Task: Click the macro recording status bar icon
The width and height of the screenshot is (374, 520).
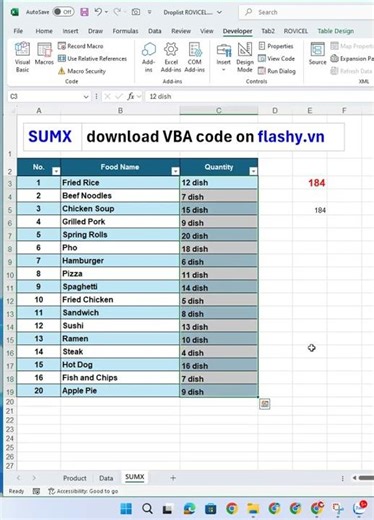Action: coord(36,491)
